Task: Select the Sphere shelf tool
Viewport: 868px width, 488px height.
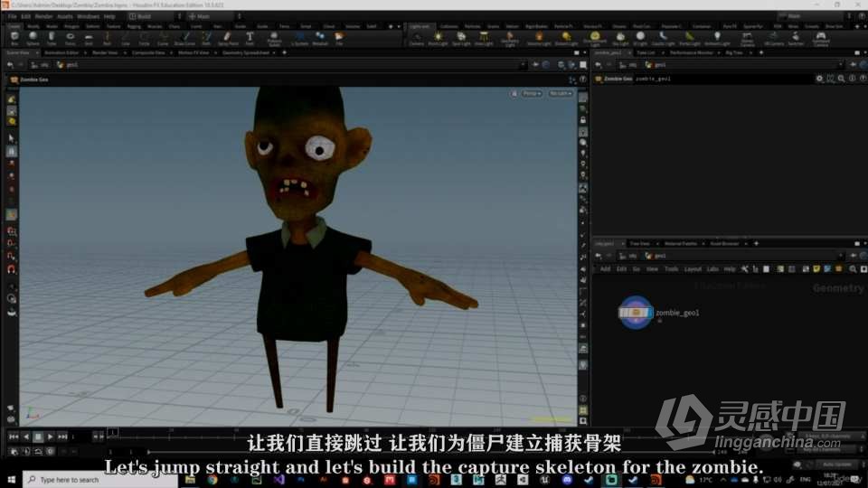Action: pos(33,38)
